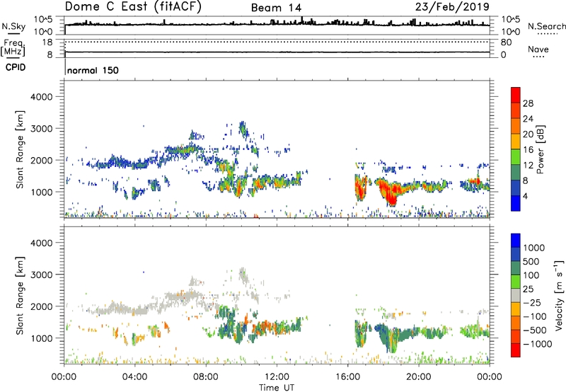The image size is (566, 392).
Task: Click the 'N.Search' legend label
Action: click(x=546, y=26)
